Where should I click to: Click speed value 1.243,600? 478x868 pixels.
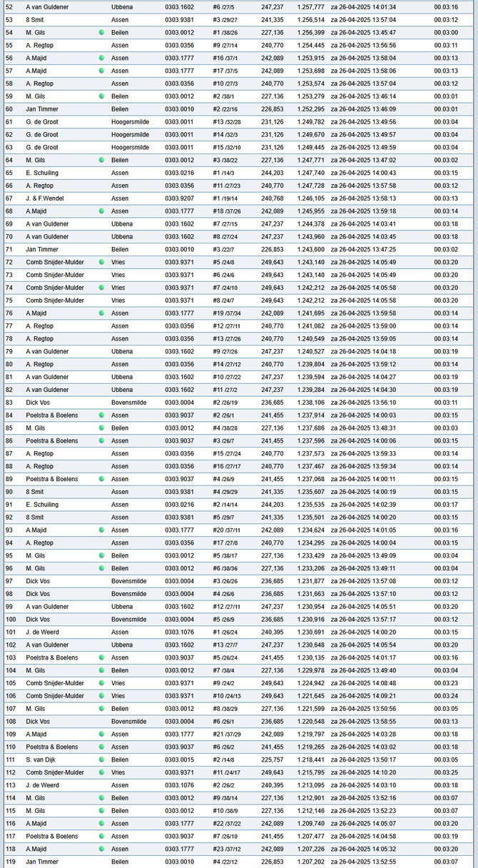pyautogui.click(x=310, y=249)
